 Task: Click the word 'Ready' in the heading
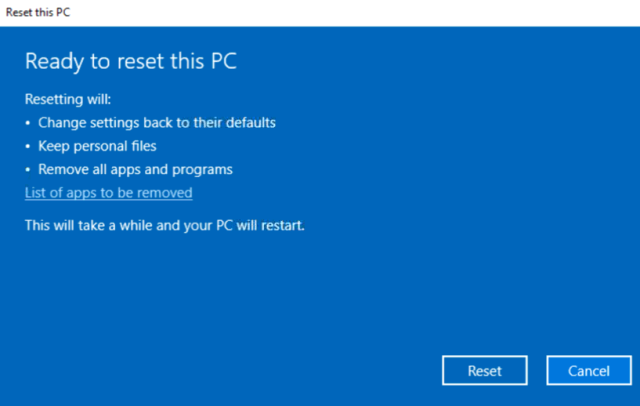[x=50, y=61]
